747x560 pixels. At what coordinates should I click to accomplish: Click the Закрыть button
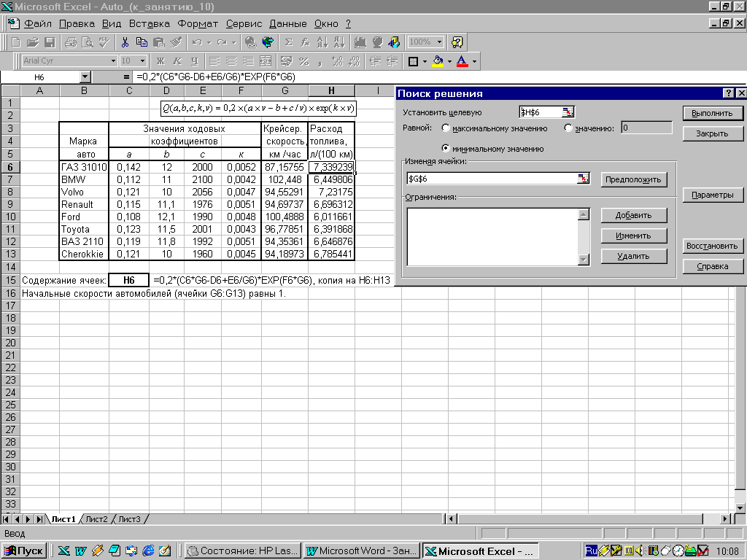click(712, 134)
